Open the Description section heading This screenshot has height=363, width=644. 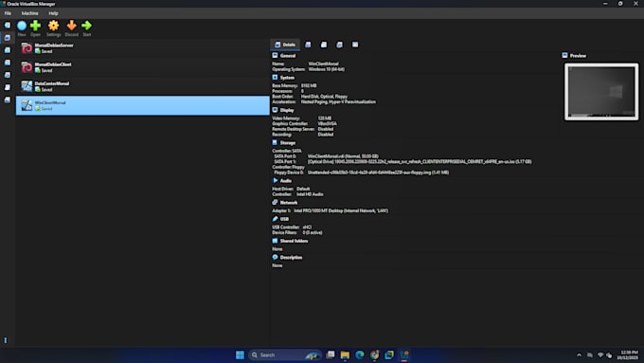[291, 258]
